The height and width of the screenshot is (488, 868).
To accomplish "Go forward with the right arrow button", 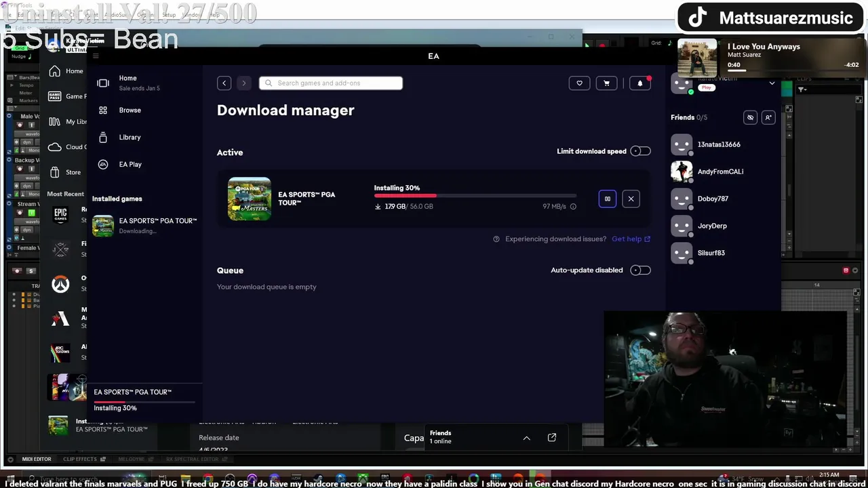I will coord(243,83).
